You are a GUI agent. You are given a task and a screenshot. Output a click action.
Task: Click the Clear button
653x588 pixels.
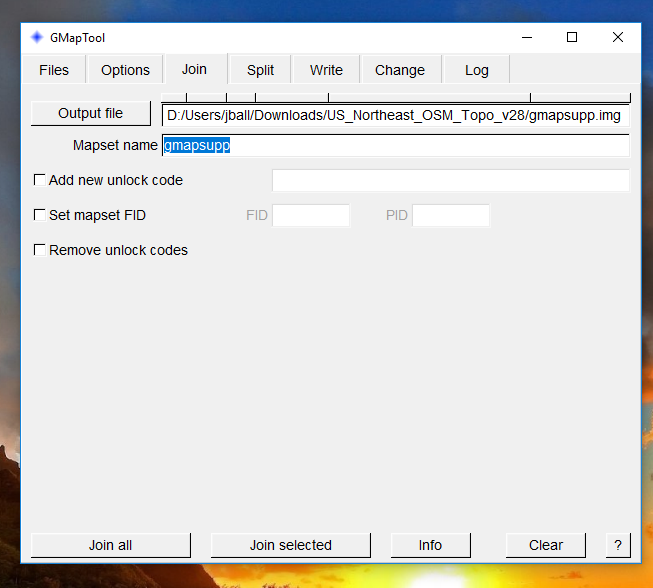546,545
